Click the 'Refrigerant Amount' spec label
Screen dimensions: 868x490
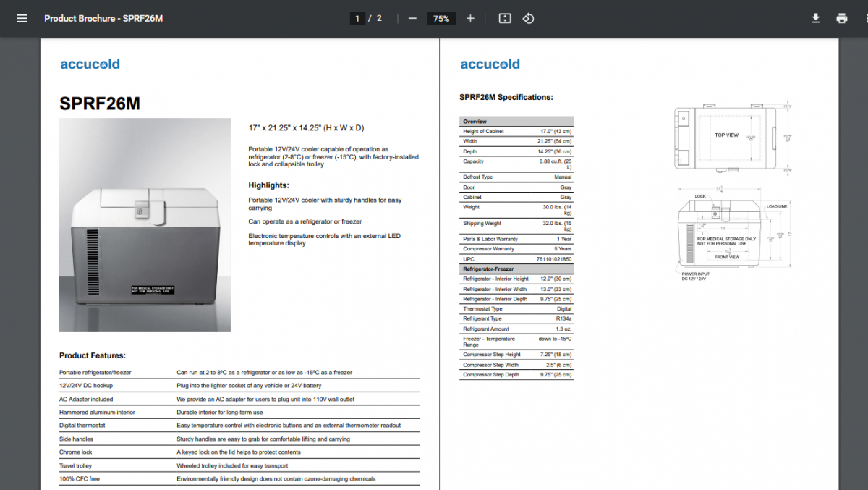tap(486, 329)
